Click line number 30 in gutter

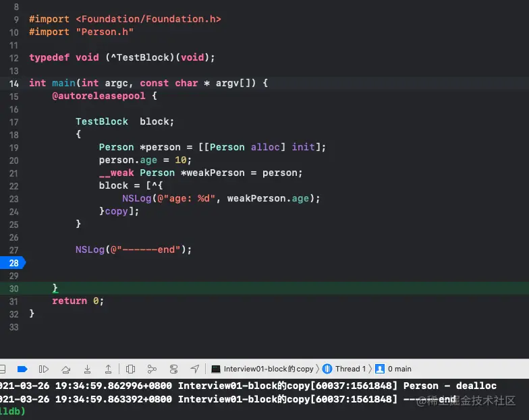[13, 289]
